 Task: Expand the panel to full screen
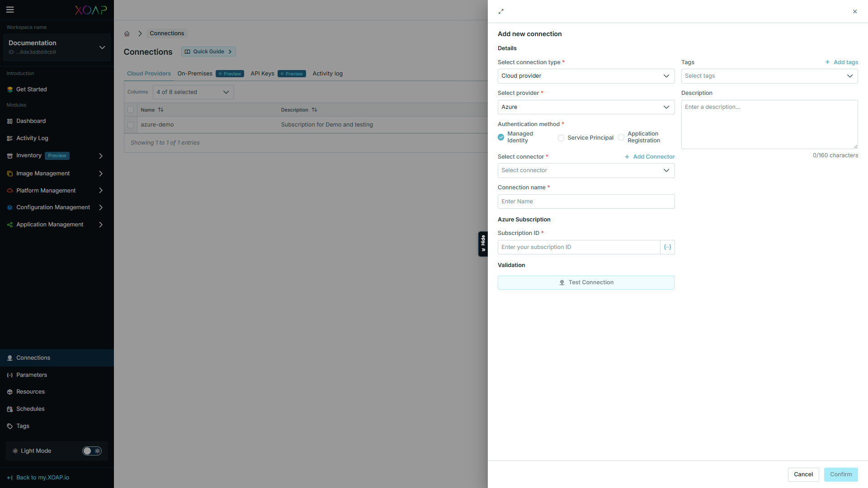501,11
